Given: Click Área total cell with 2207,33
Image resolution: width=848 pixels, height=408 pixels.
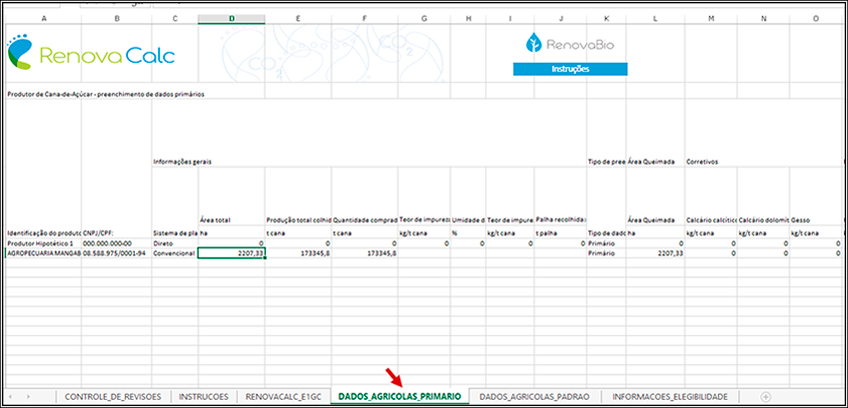Looking at the screenshot, I should [232, 254].
